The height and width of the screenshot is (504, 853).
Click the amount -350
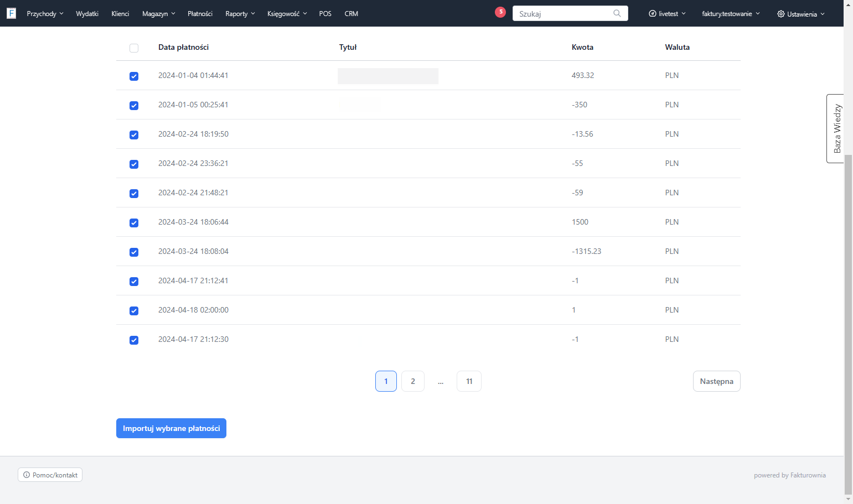(x=580, y=105)
